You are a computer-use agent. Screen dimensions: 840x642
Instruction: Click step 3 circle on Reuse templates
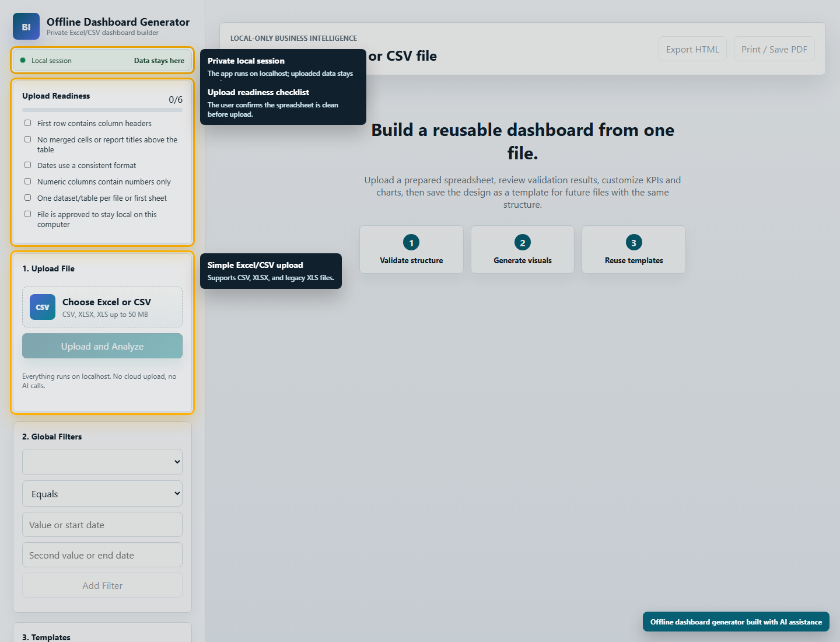click(x=634, y=243)
